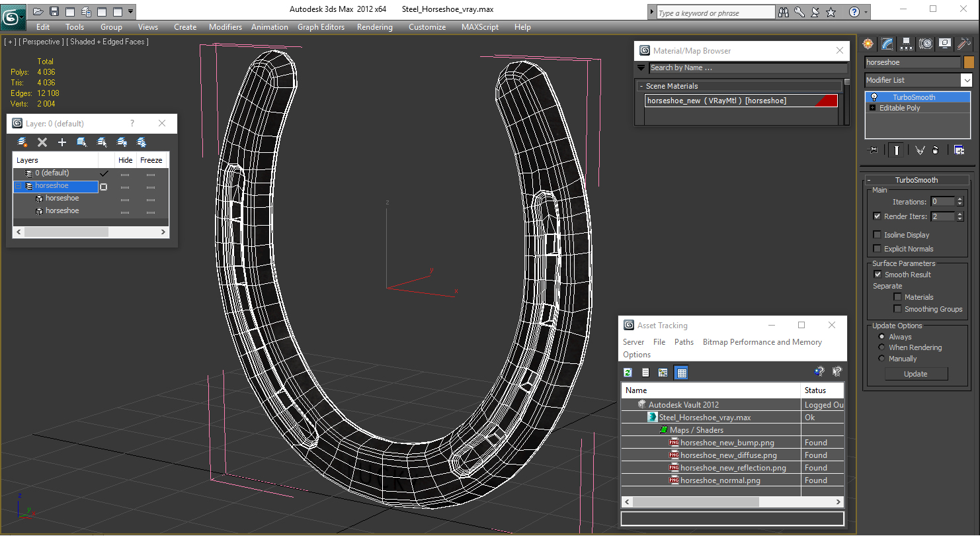Open Bitmap Performance and Memory menu
The height and width of the screenshot is (536, 980).
(762, 342)
